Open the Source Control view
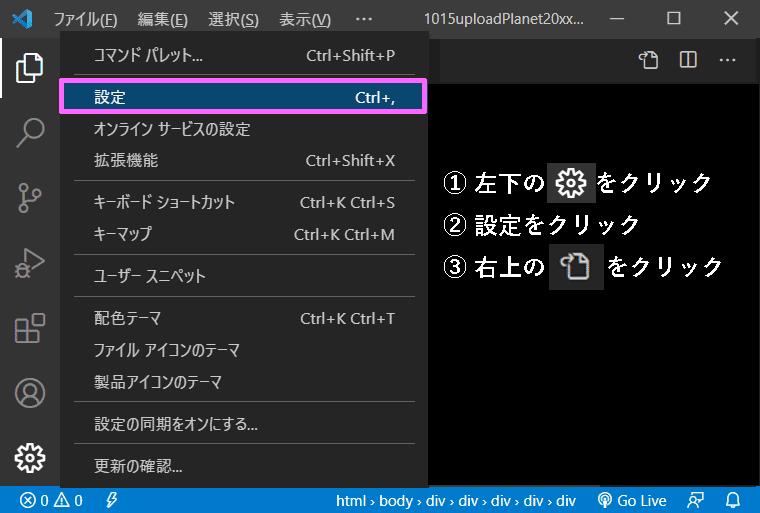The height and width of the screenshot is (513, 760). (30, 198)
